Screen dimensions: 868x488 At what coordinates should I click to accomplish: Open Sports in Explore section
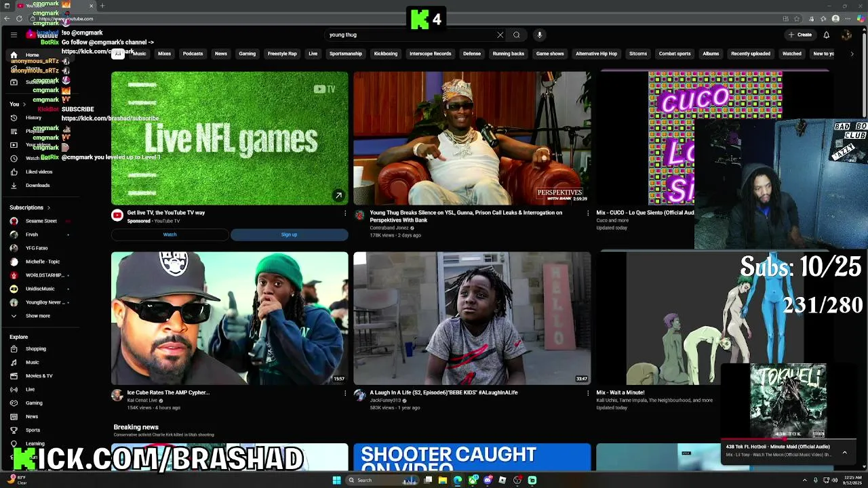[x=33, y=430]
